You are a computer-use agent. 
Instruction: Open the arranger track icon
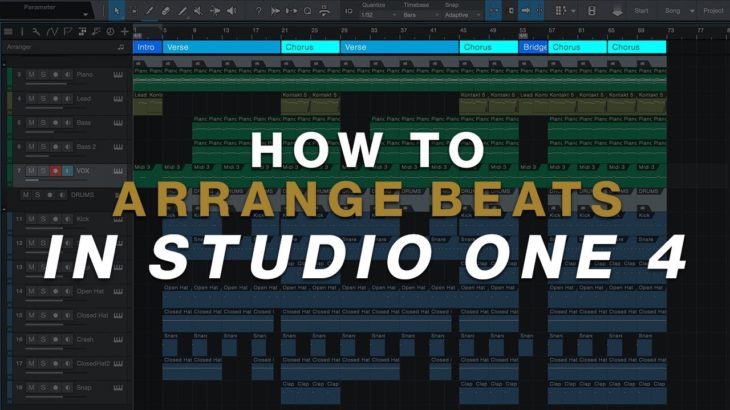[82, 32]
